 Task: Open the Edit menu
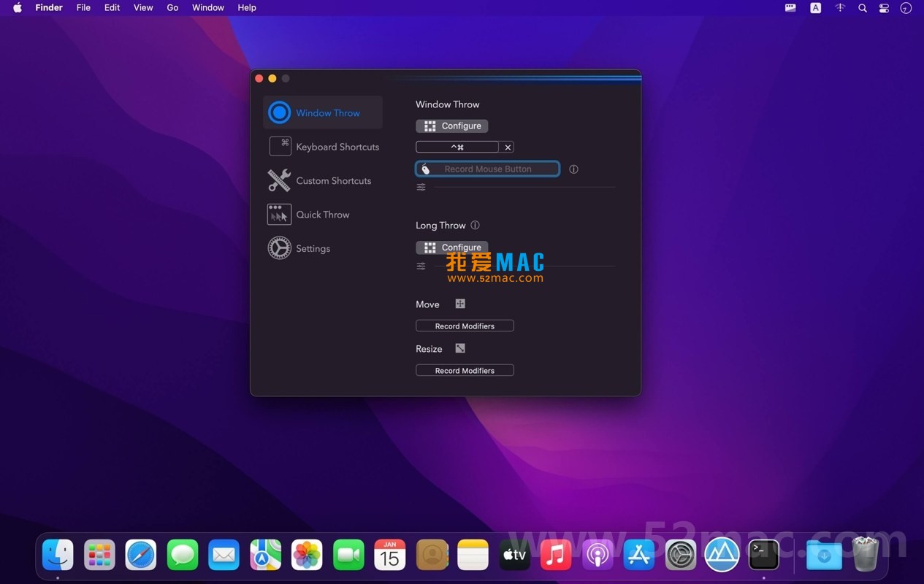point(112,7)
